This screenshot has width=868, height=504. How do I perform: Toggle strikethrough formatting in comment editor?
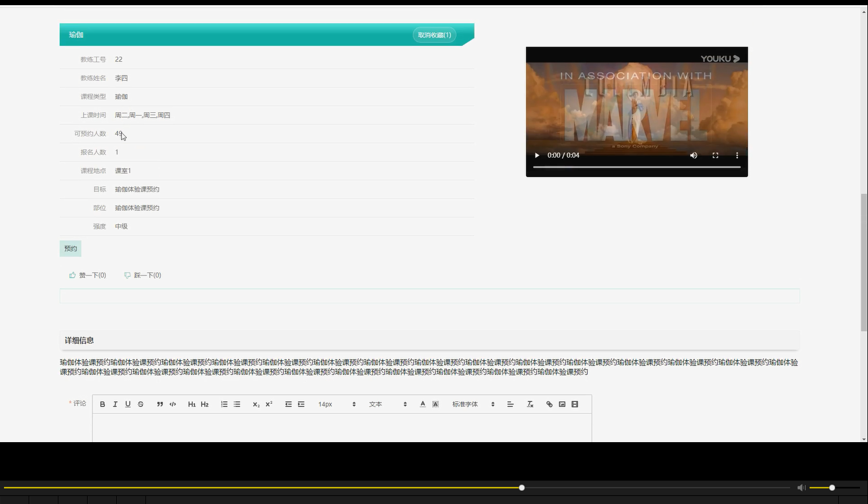click(x=140, y=404)
